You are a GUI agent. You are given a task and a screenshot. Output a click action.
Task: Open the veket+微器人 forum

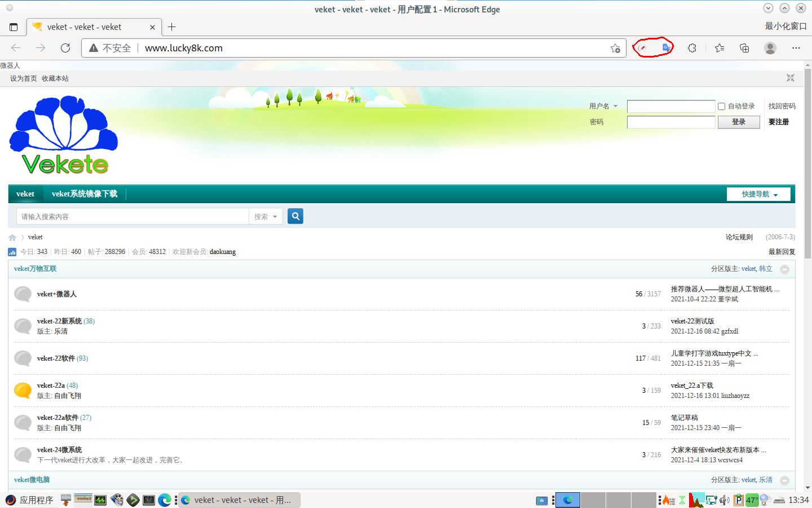pyautogui.click(x=57, y=294)
